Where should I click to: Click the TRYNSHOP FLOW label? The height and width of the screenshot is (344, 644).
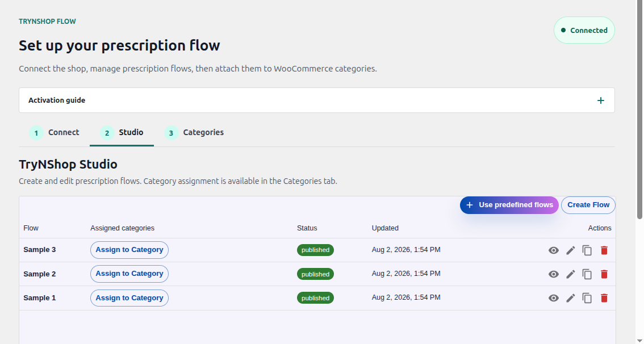tap(47, 22)
